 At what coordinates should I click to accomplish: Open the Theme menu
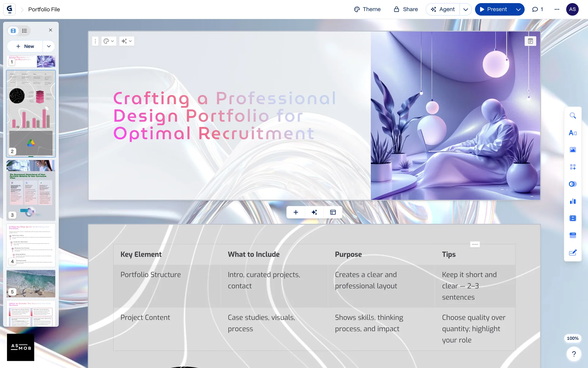[367, 10]
